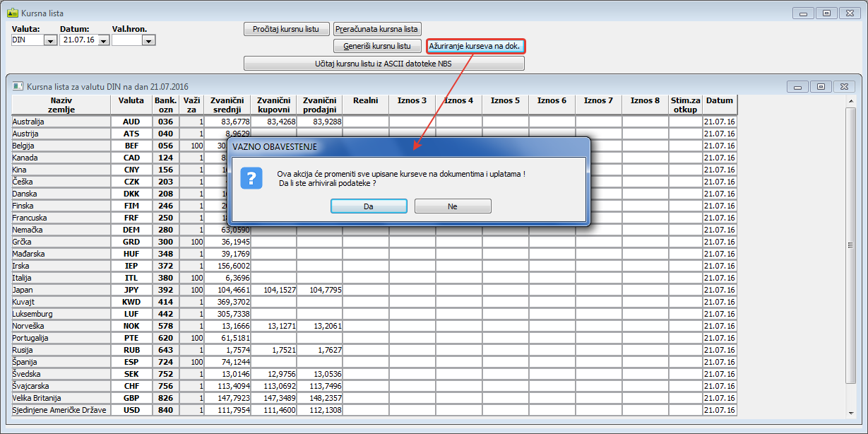The width and height of the screenshot is (868, 434).
Task: Click the 13,2061 selling rate cell
Action: coord(319,326)
